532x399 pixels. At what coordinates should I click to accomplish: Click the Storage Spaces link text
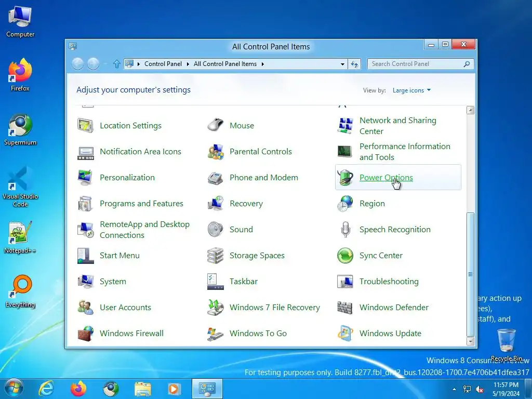257,256
